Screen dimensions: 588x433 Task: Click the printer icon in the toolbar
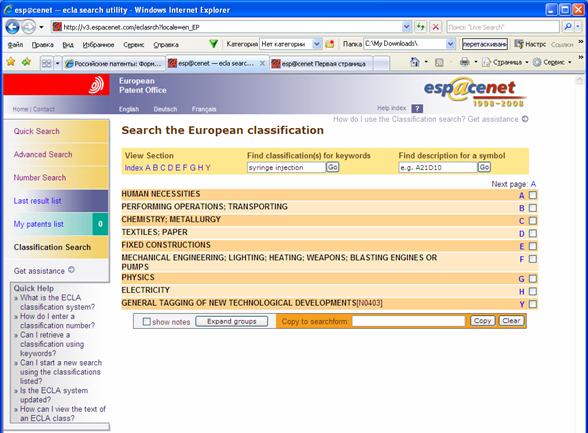pos(464,62)
